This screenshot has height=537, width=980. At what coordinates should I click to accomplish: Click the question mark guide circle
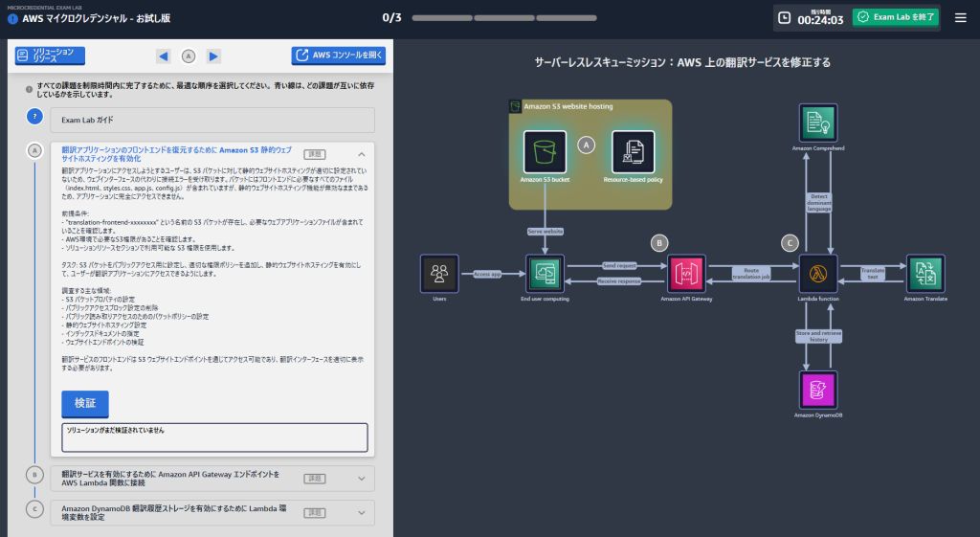[34, 116]
